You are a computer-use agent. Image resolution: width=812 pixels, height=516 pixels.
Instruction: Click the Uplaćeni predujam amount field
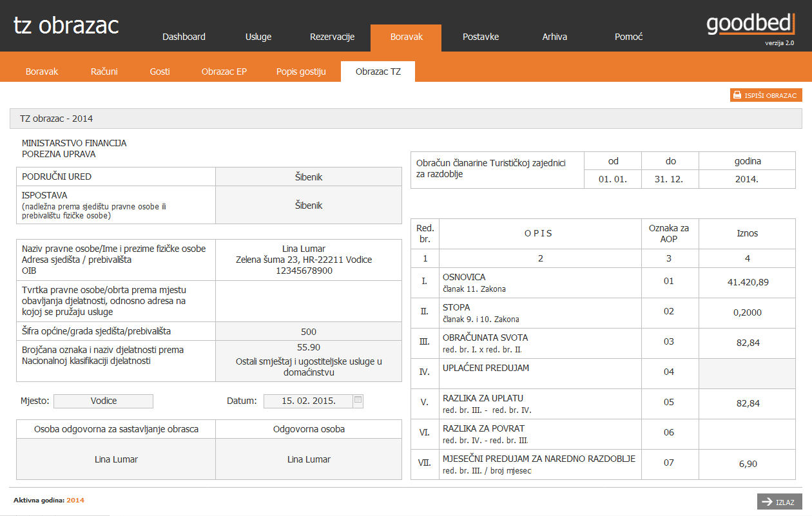747,373
